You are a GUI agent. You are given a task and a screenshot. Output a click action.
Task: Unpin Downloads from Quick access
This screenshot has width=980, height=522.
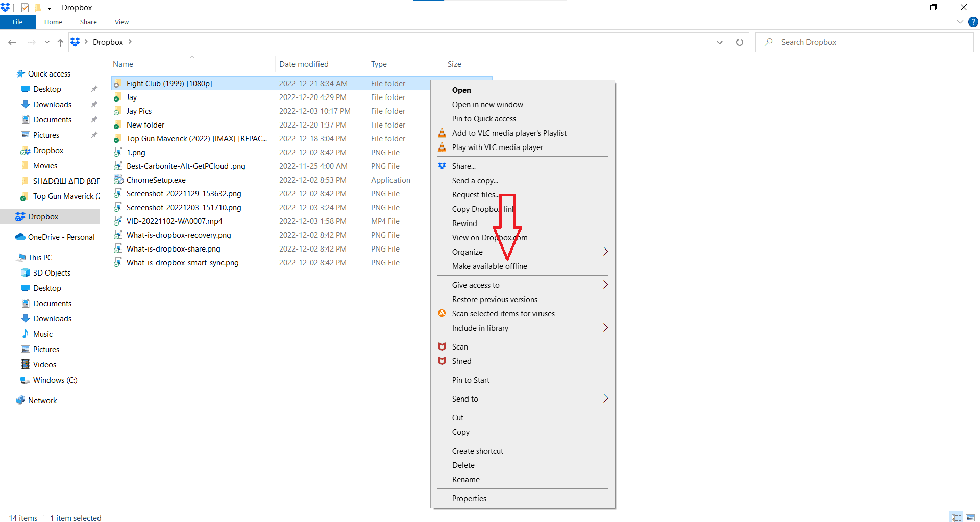click(x=94, y=104)
